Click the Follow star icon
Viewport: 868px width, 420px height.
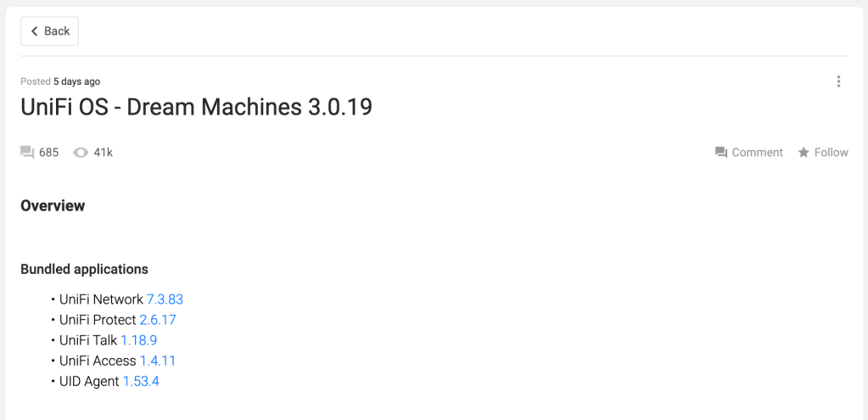[x=803, y=153]
